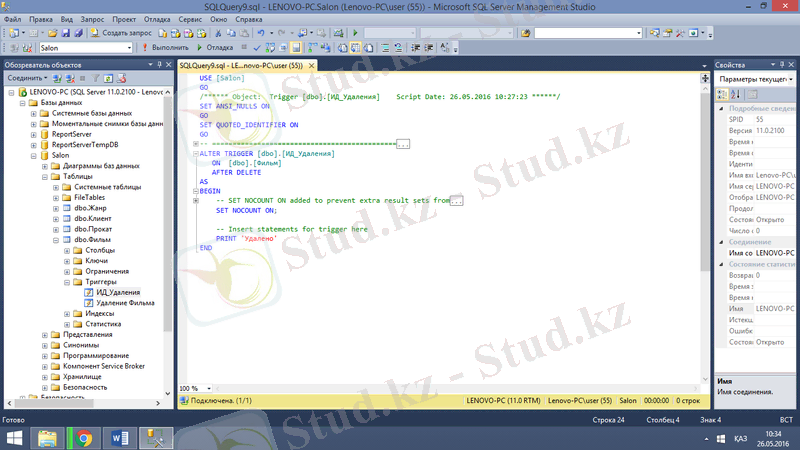This screenshot has height=450, width=800.
Task: Click the empty search combo box in toolbar
Action: click(x=588, y=33)
